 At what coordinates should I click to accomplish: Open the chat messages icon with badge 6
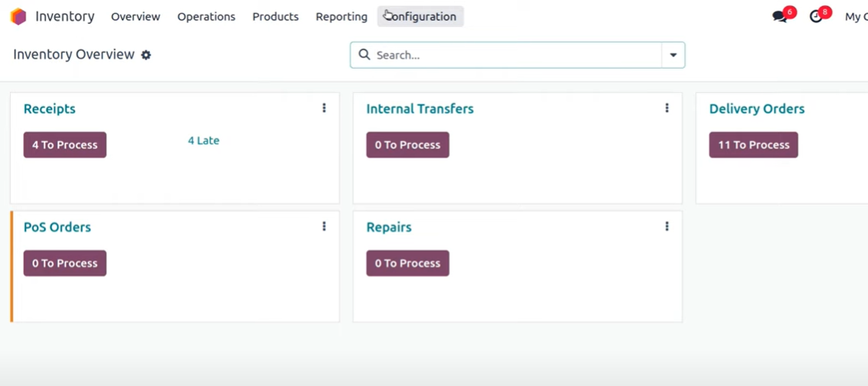pos(780,17)
